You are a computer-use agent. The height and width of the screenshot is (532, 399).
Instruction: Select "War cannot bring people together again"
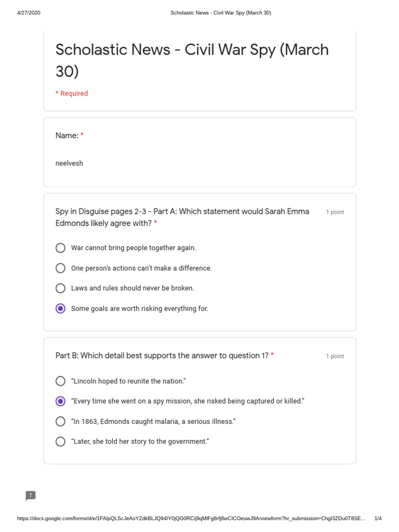[x=61, y=248]
